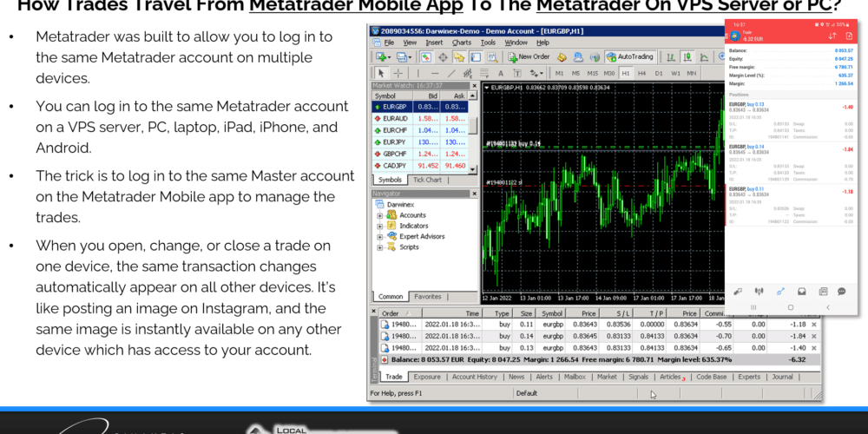Select the H1 timeframe button
868x434 pixels.
pos(626,73)
